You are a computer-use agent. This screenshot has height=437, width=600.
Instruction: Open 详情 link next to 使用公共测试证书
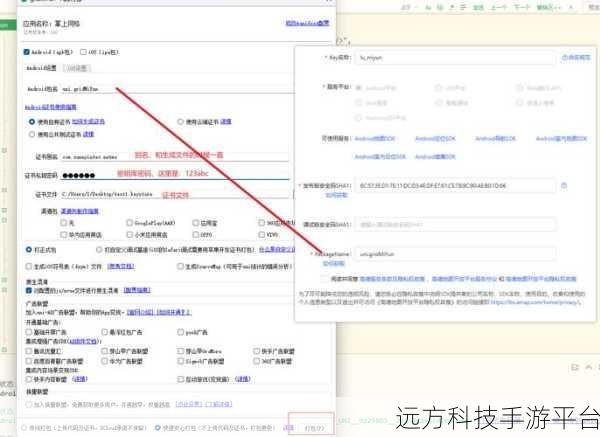[88, 134]
